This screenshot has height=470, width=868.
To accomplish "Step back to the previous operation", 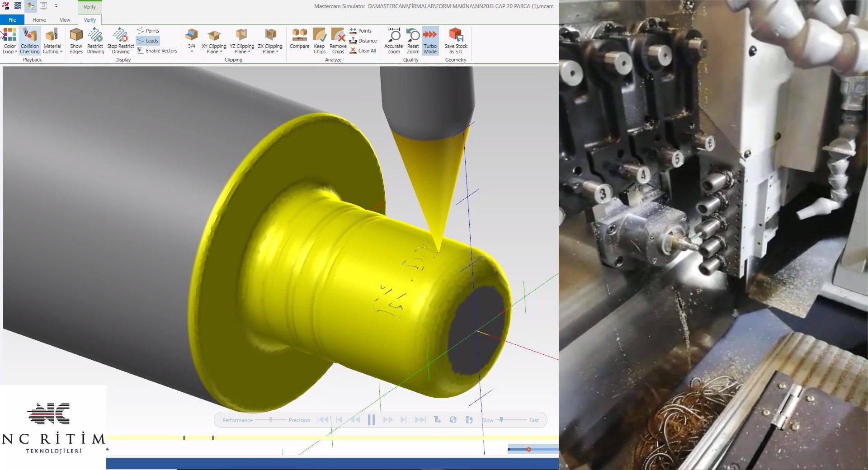I will pos(339,420).
